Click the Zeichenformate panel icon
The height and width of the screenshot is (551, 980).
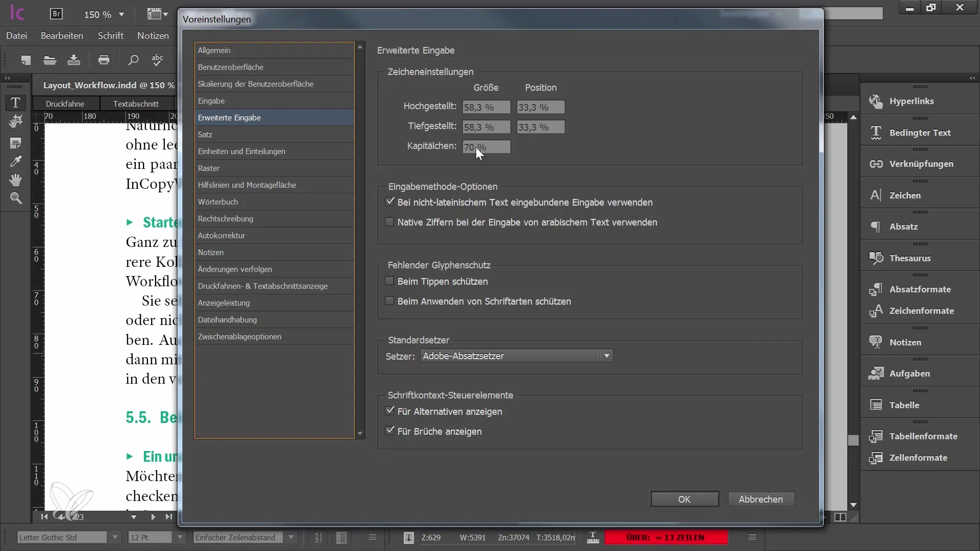[x=876, y=310]
